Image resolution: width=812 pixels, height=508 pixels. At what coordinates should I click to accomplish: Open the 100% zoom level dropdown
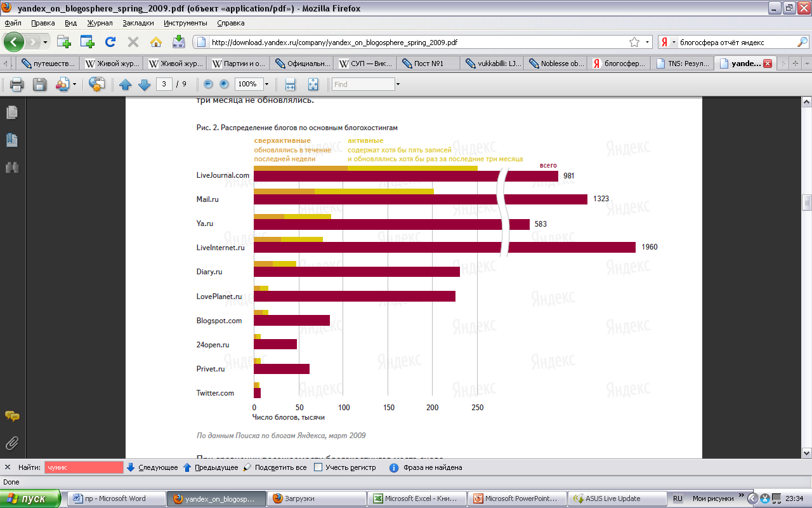(266, 84)
